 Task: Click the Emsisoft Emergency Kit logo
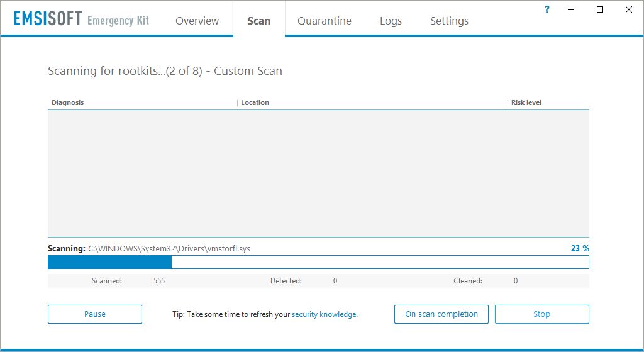click(x=81, y=19)
